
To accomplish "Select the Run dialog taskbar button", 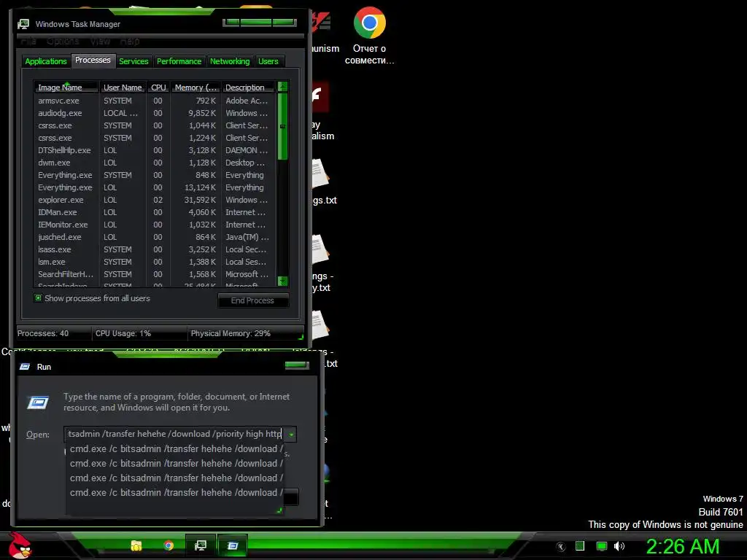I will tap(233, 545).
